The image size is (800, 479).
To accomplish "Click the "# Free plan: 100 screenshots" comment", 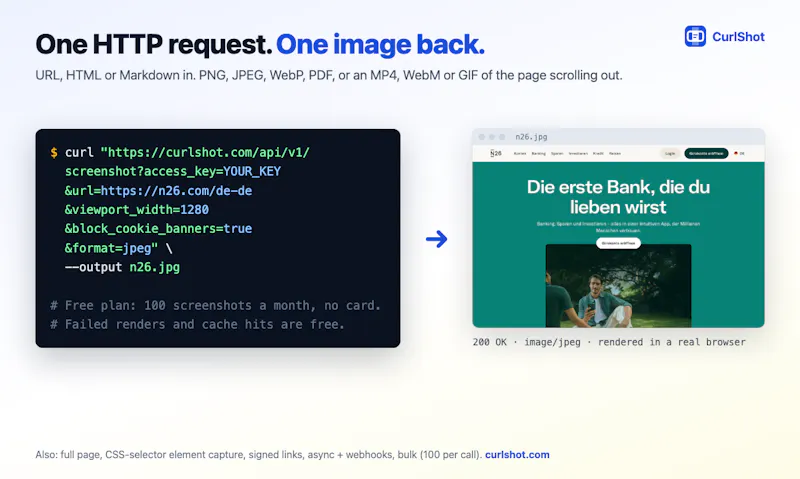I will [x=215, y=305].
